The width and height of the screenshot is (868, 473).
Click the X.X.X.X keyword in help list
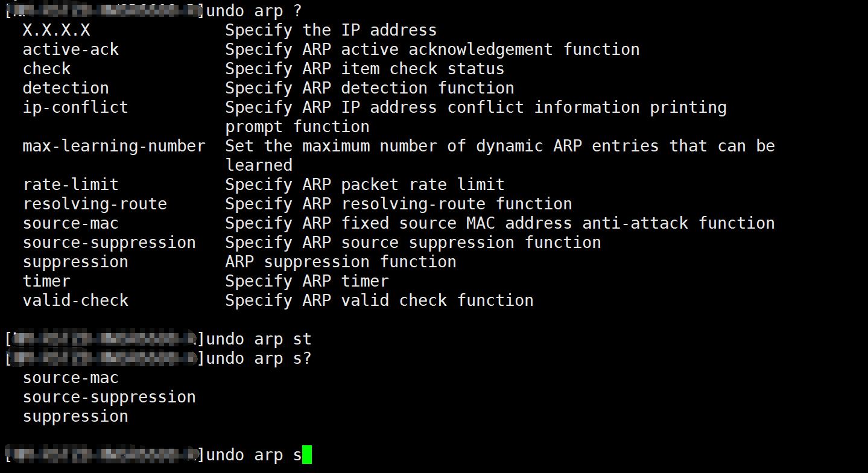(56, 30)
